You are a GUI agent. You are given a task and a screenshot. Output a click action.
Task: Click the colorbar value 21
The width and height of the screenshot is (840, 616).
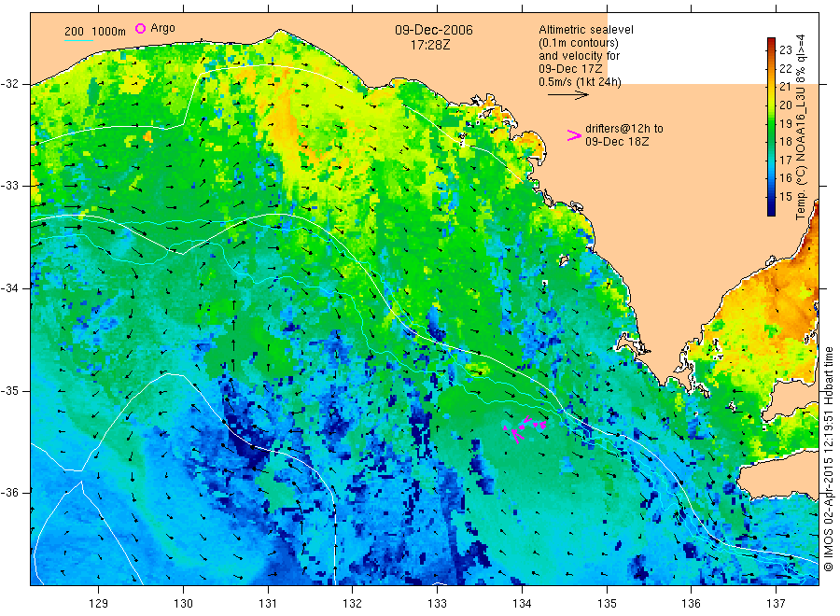(785, 87)
